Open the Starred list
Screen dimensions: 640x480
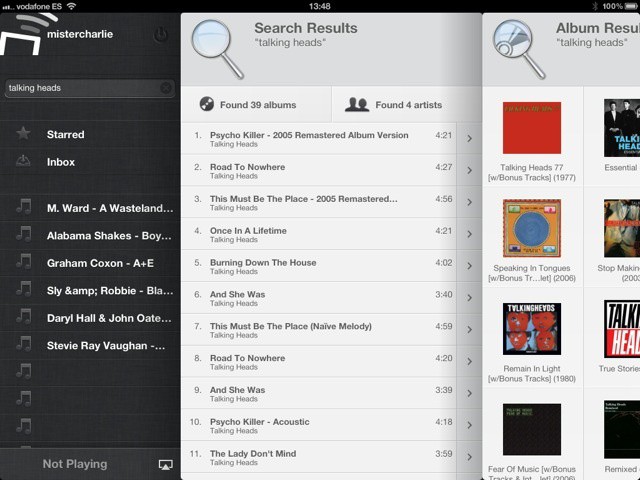pyautogui.click(x=65, y=134)
